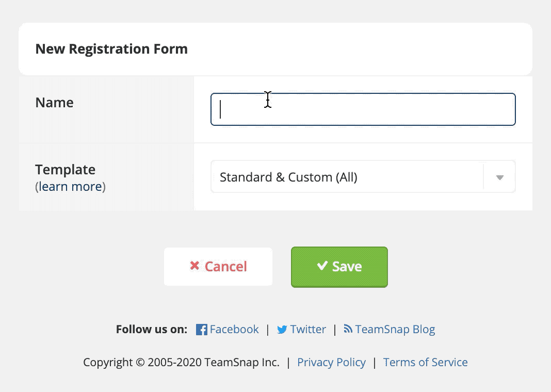This screenshot has width=551, height=392.
Task: Click the New Registration Form heading
Action: pyautogui.click(x=111, y=49)
